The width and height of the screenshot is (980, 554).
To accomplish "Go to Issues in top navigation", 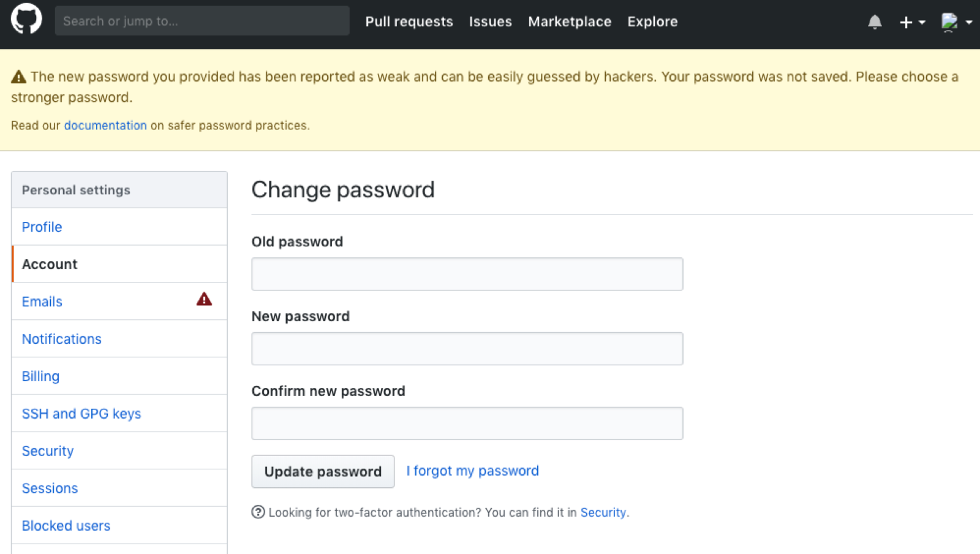I will pos(490,21).
